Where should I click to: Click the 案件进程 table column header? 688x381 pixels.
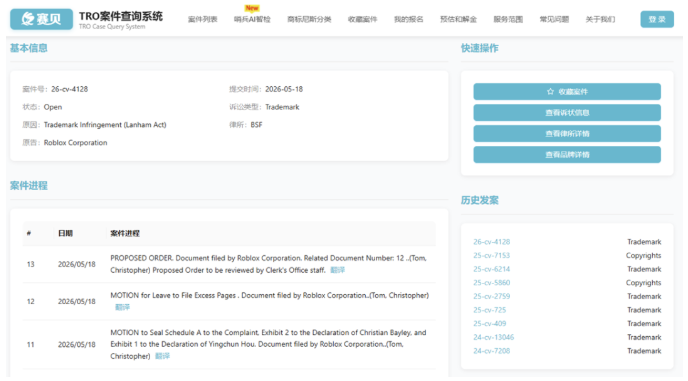(x=125, y=233)
